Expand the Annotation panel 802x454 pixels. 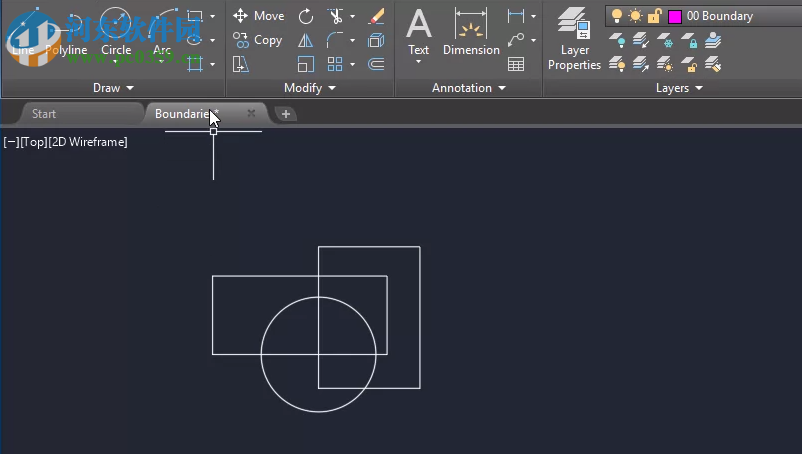tap(469, 88)
